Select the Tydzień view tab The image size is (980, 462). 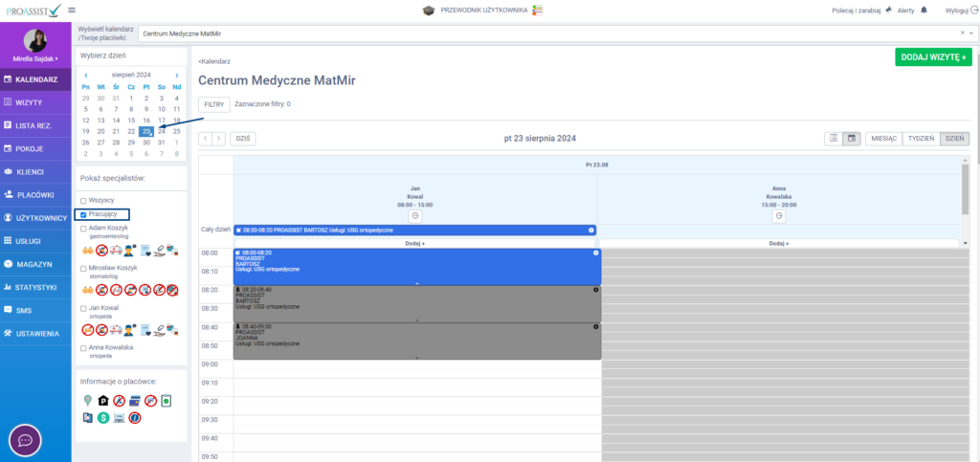coord(920,139)
